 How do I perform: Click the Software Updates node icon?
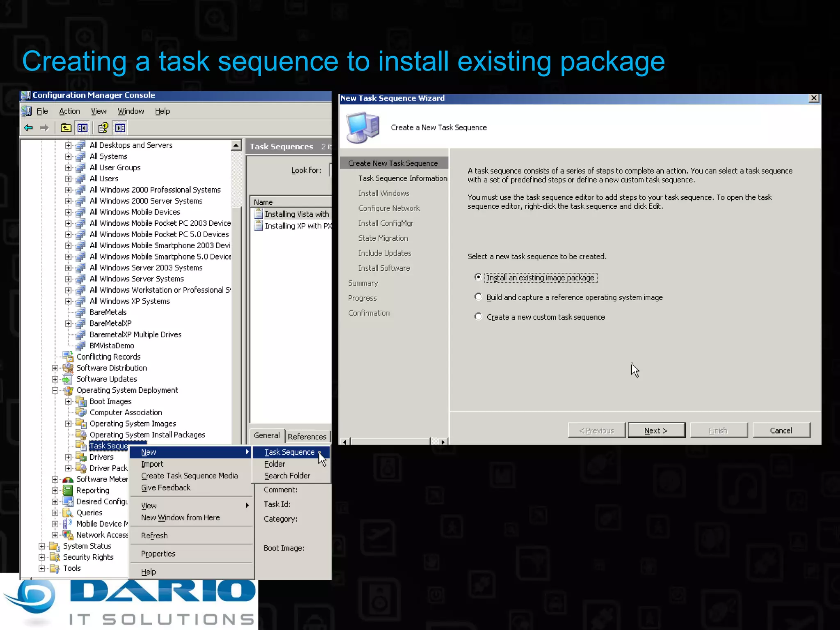click(x=68, y=379)
